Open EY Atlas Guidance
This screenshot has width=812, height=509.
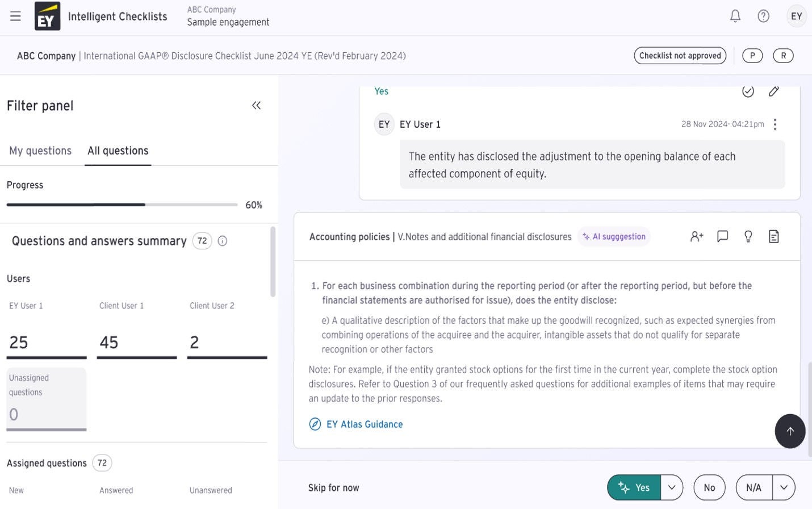(364, 424)
